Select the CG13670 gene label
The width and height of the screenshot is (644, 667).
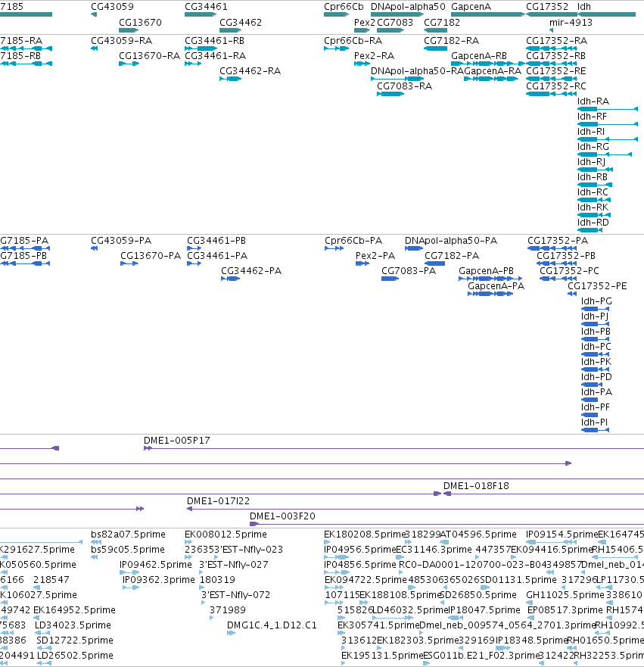140,23
